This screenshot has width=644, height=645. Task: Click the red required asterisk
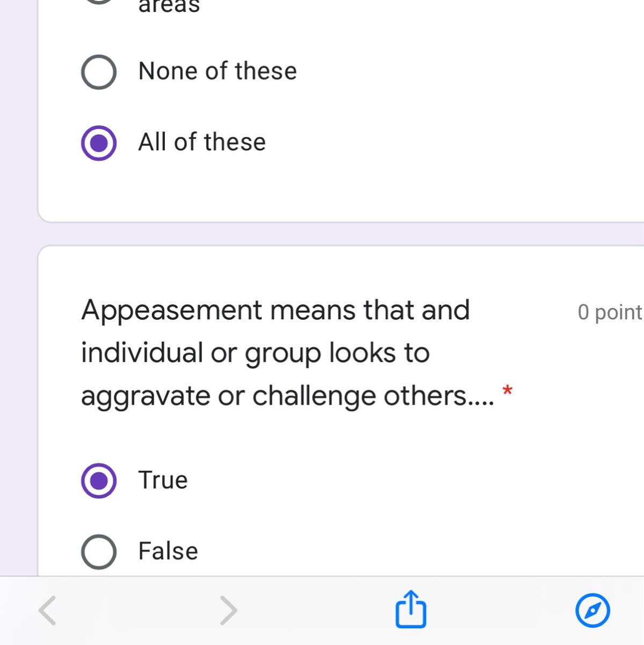point(507,391)
